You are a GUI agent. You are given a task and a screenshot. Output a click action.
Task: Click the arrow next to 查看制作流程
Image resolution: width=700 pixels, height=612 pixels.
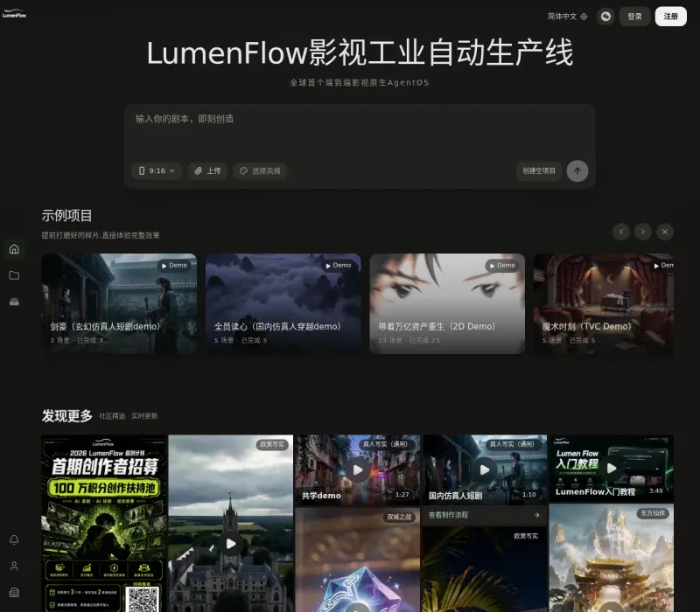tap(536, 515)
